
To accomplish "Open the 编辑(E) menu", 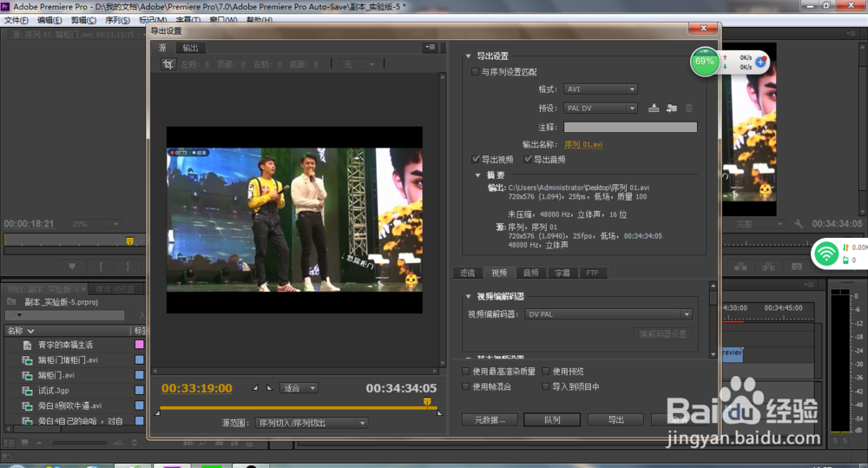I will click(49, 20).
